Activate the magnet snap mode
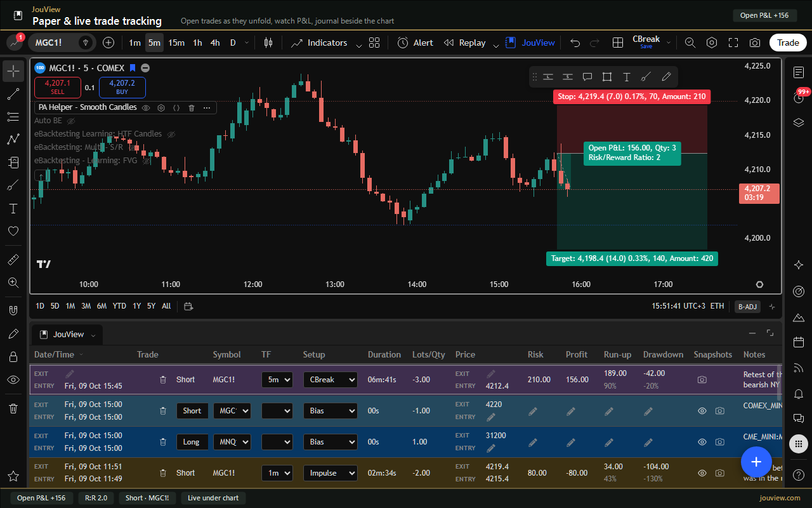Viewport: 812px width, 508px height. [13, 311]
